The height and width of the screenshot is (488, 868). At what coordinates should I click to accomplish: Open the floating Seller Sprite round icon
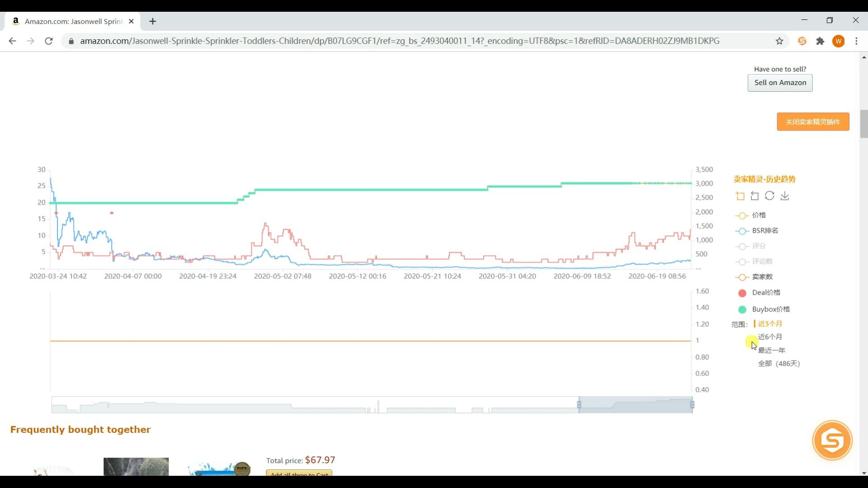(832, 440)
